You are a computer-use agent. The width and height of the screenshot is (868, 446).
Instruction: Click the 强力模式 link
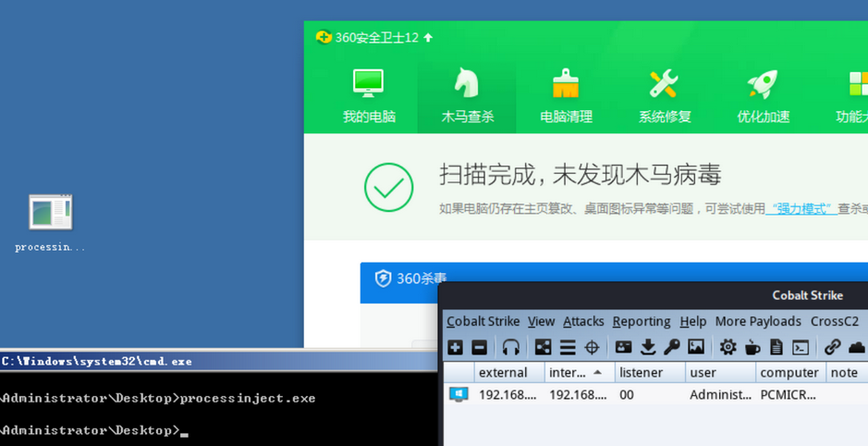[x=801, y=209]
